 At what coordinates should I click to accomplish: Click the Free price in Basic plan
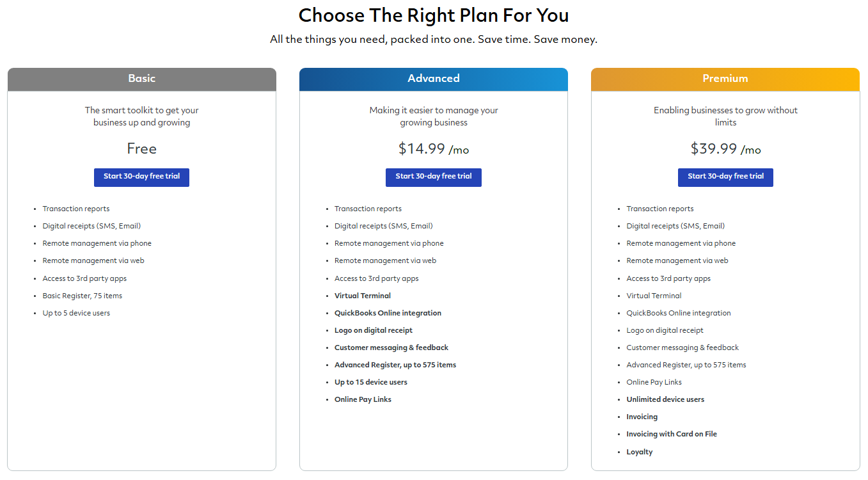[142, 148]
